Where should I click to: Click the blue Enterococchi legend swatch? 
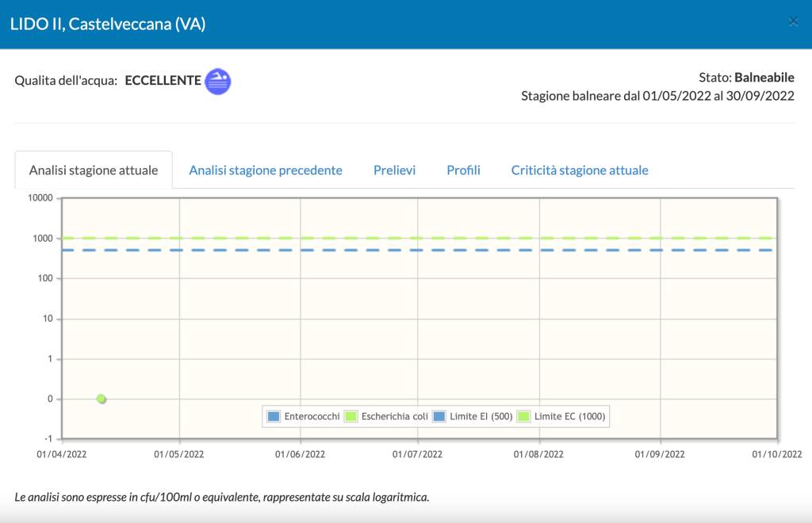pyautogui.click(x=274, y=416)
